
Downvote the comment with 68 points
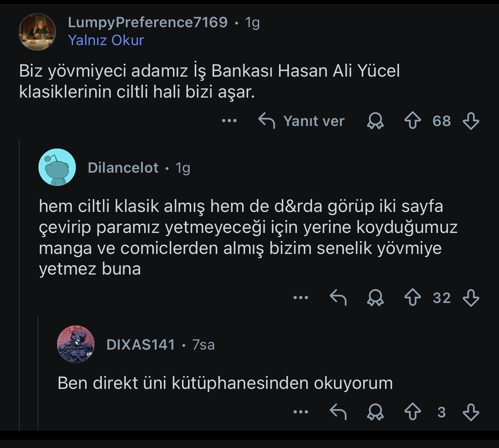[x=471, y=121]
